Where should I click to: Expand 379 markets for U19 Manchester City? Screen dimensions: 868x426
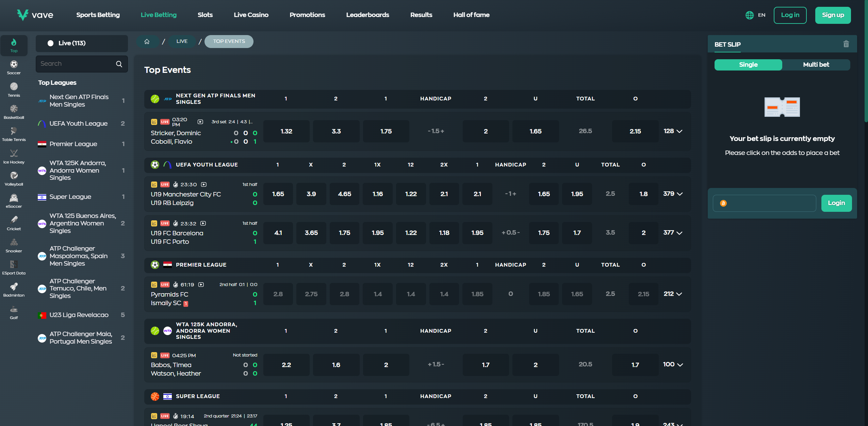[673, 194]
